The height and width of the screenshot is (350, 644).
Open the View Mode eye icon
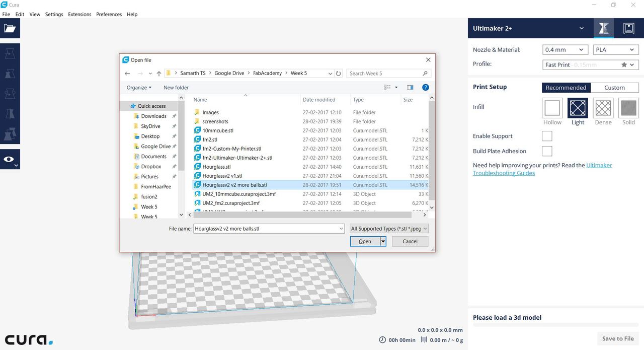(10, 159)
